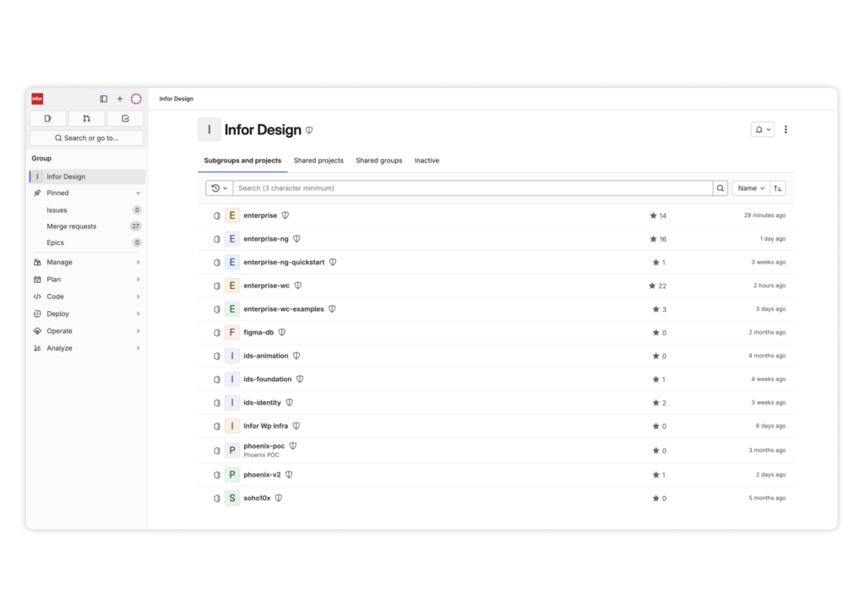Open the ids-foundation project
The image size is (865, 616).
point(268,379)
